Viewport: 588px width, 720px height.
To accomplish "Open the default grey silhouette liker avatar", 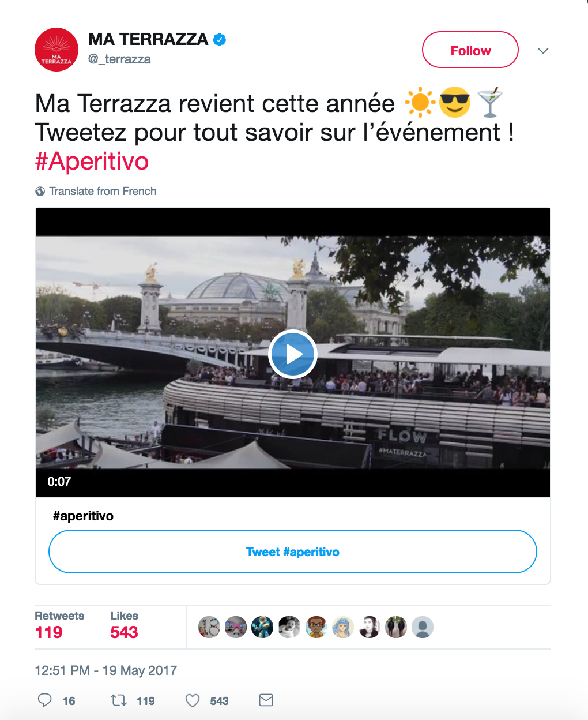I will 423,627.
